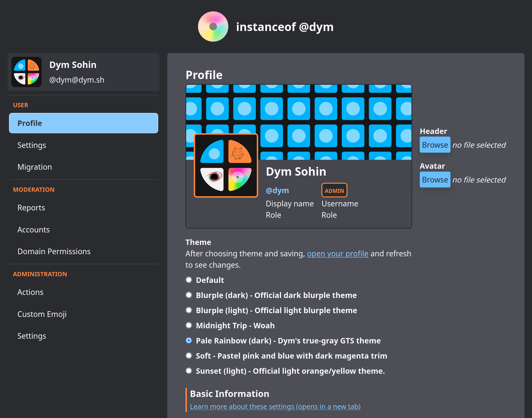Choose Blurple (dark) theme option
Viewport: 532px width, 418px height.
189,295
